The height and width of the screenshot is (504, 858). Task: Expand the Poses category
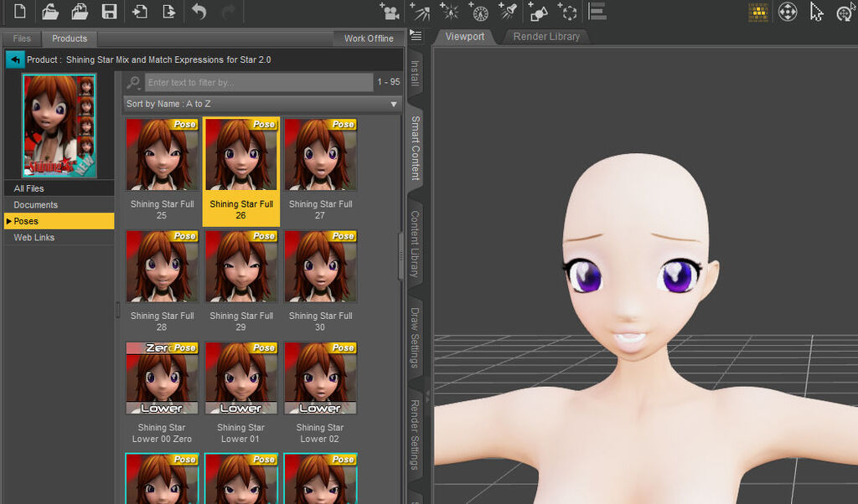(x=8, y=221)
